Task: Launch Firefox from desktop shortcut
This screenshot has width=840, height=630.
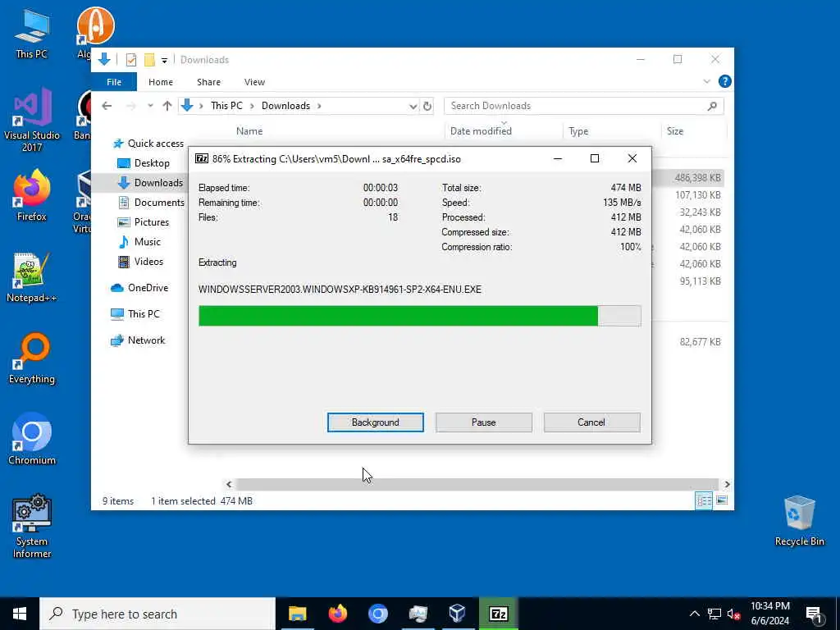Action: [32, 196]
